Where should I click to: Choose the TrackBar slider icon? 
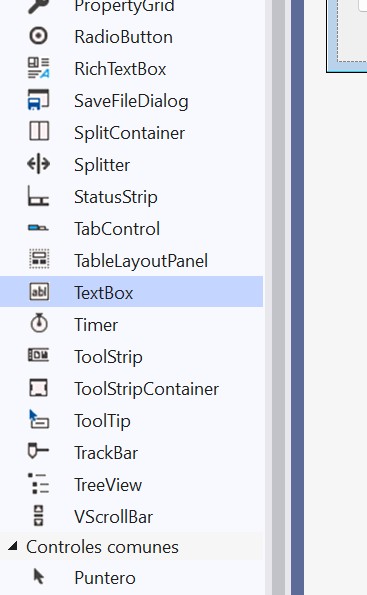tap(39, 451)
